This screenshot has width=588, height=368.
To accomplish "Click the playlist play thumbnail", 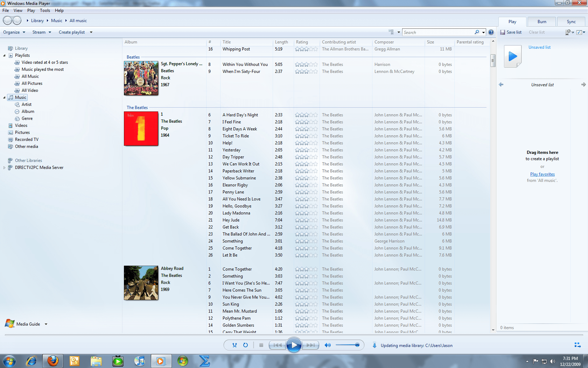I will tap(513, 56).
